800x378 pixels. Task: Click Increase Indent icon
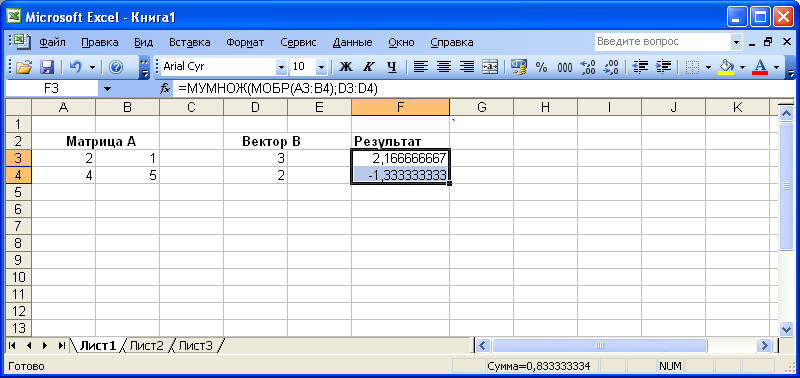tap(663, 67)
